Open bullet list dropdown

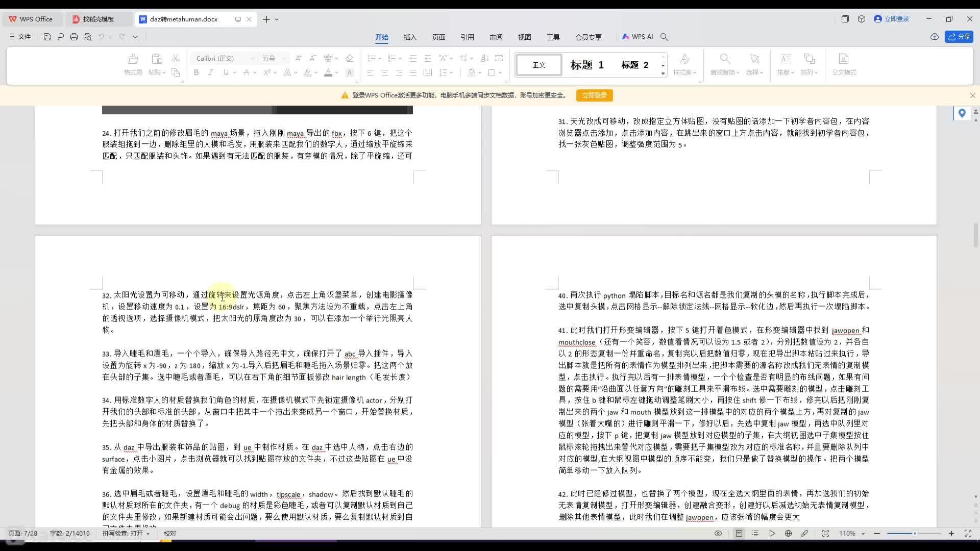pos(380,59)
